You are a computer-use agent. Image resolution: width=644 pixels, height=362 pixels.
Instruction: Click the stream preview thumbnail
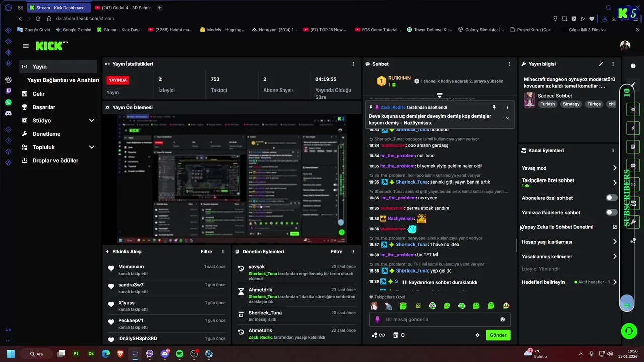pos(232,178)
